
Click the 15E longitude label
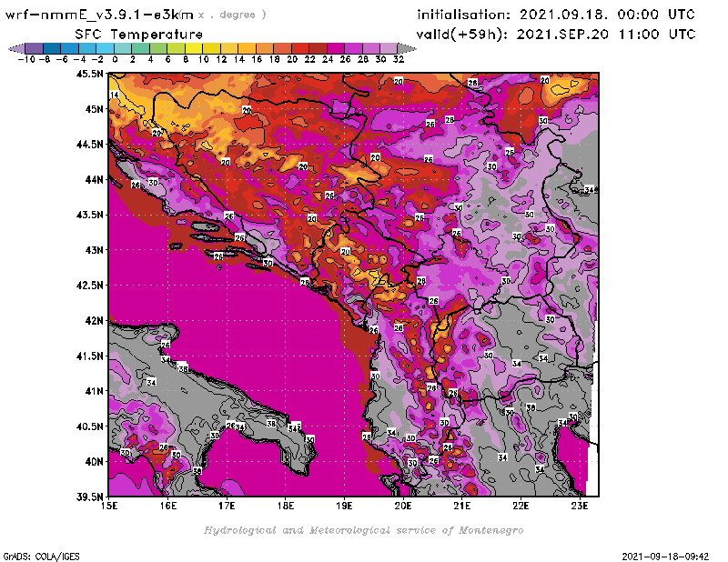(109, 506)
